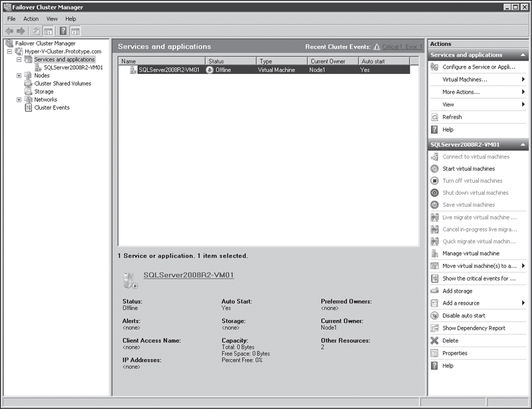Screen dimensions: 532x409
Task: Click the Delete X icon
Action: pyautogui.click(x=435, y=341)
